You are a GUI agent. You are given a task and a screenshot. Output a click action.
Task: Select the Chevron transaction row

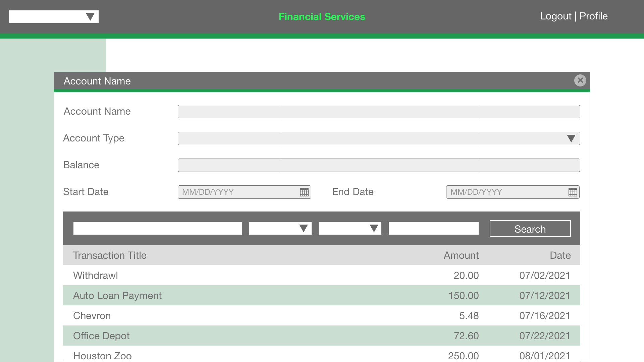235,315
